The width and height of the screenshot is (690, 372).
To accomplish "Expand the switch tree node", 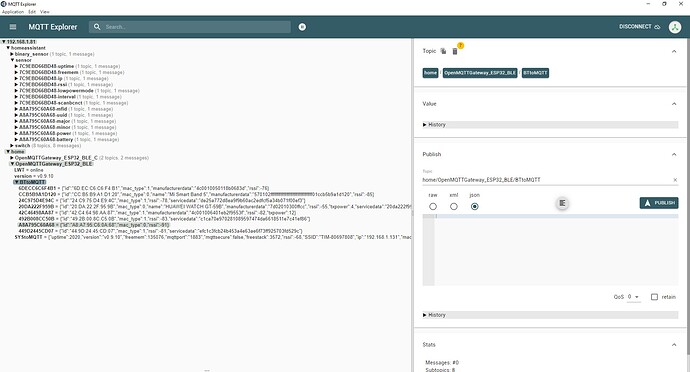I will pyautogui.click(x=12, y=145).
